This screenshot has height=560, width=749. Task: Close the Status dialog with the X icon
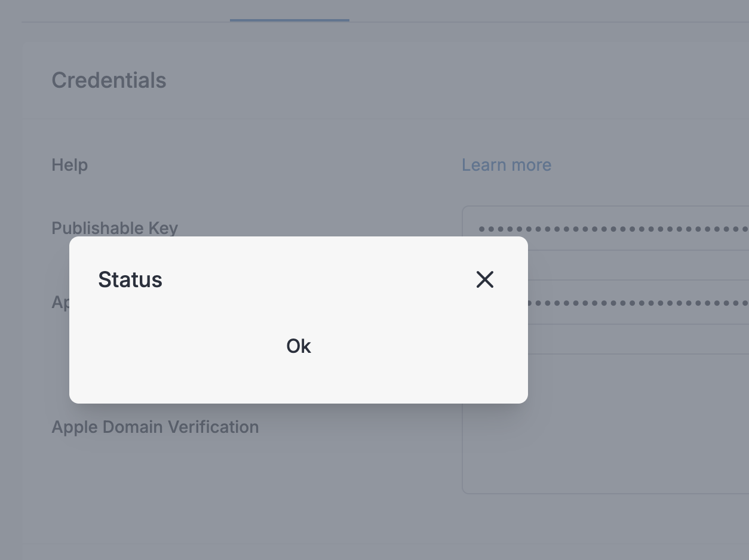coord(485,279)
